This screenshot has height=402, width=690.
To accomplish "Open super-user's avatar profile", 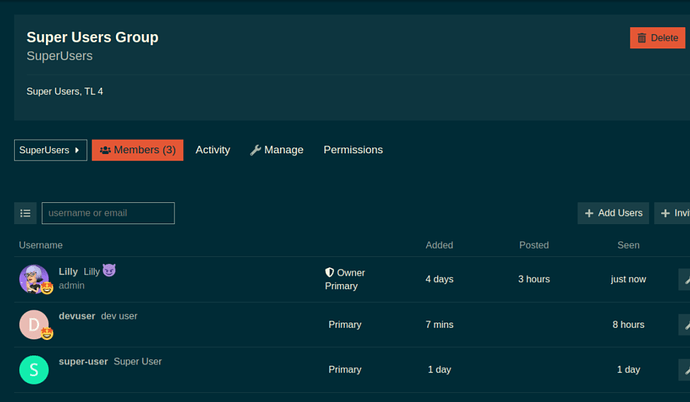I will click(34, 370).
